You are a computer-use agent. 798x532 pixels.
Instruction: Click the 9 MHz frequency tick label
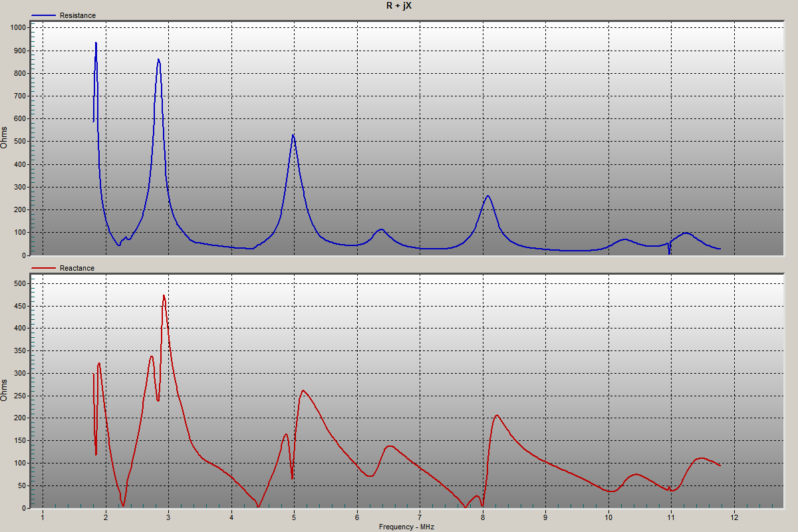[545, 517]
